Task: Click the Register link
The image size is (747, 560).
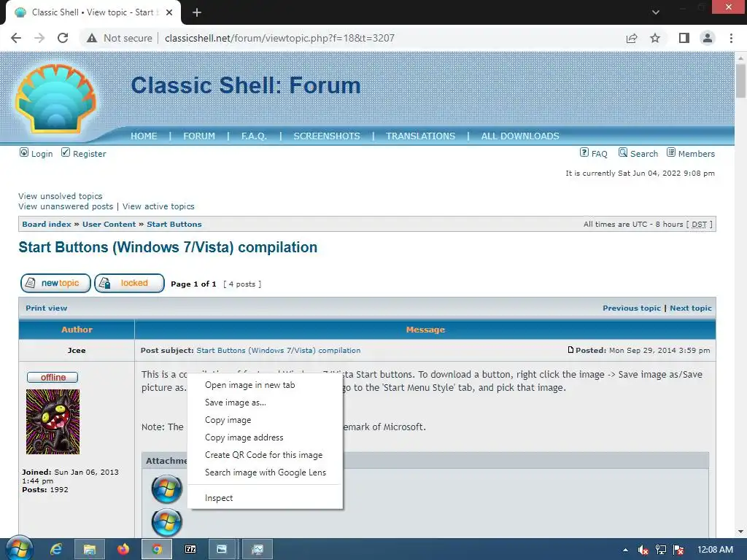Action: click(x=83, y=153)
